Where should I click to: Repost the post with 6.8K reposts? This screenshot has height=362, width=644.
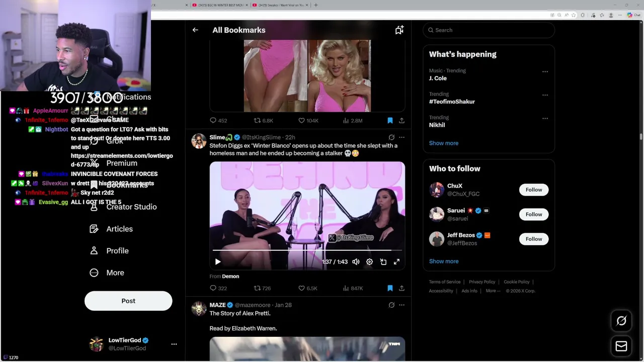tap(263, 121)
